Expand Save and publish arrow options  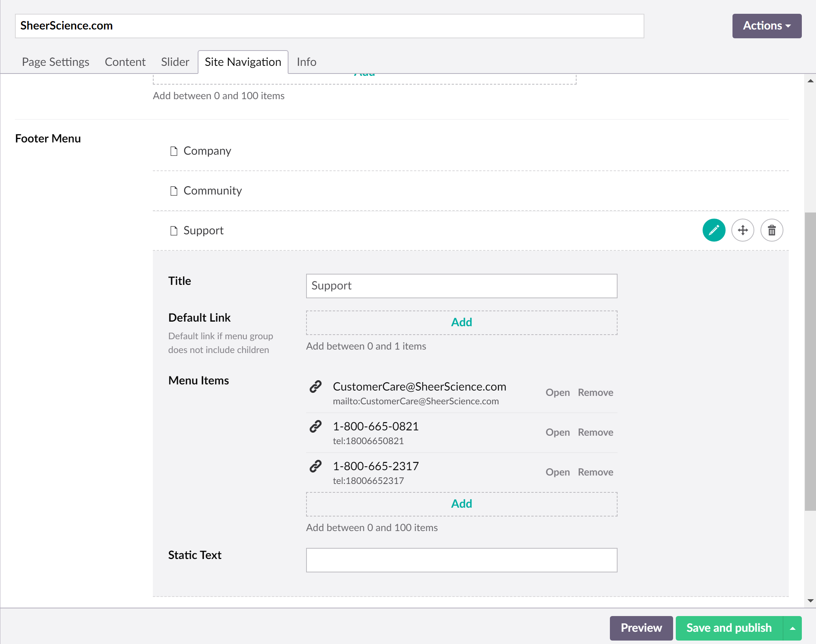pos(792,628)
